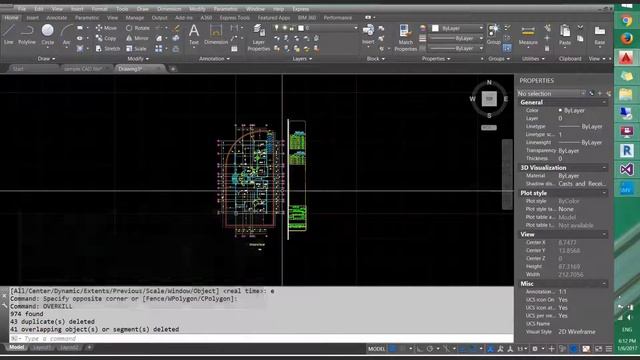Image resolution: width=640 pixels, height=360 pixels.
Task: Click the layer on/off bulb icon
Action: [277, 28]
